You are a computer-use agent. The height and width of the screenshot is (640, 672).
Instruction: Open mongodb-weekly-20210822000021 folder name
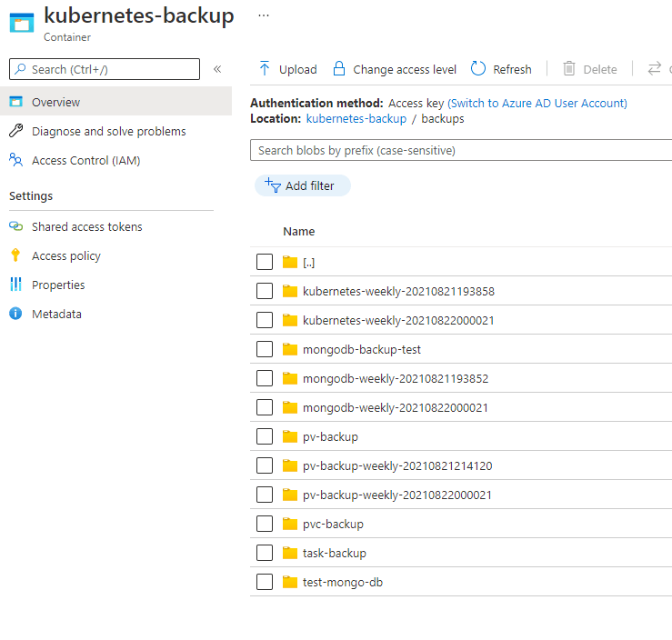pyautogui.click(x=396, y=408)
